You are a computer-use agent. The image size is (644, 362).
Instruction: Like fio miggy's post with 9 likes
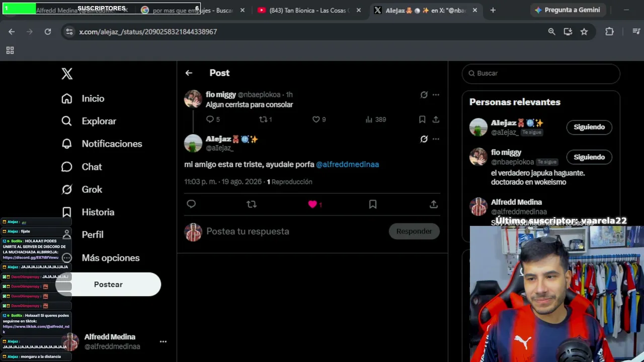tap(316, 119)
